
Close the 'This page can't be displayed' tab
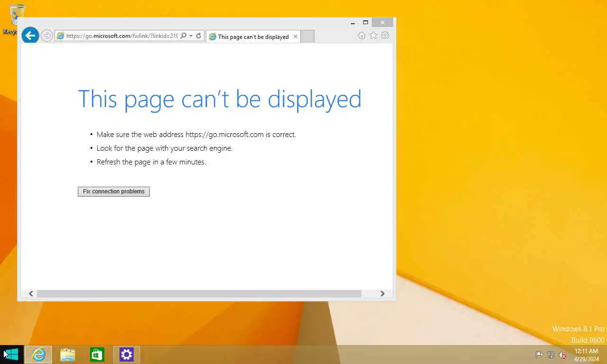(x=295, y=36)
